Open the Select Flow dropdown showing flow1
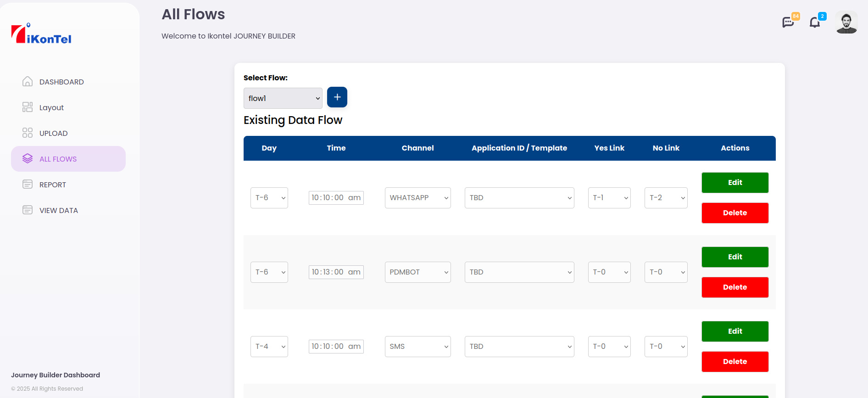 click(x=283, y=98)
